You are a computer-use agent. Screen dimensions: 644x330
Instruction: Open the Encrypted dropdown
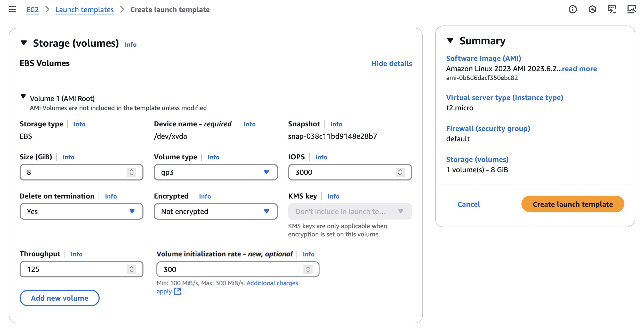(x=216, y=211)
